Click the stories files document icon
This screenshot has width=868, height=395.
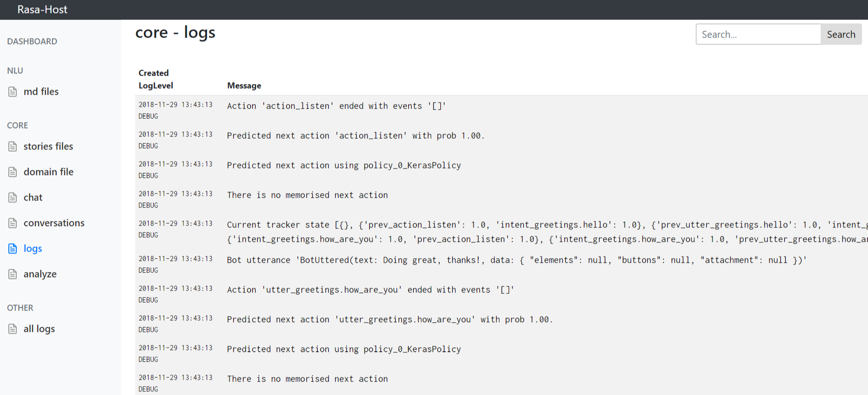pos(13,147)
